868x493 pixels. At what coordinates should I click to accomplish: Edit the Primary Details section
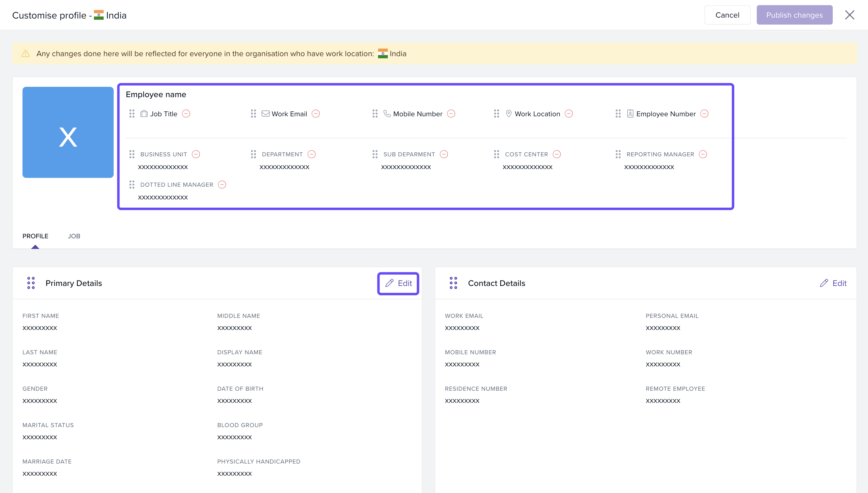click(x=398, y=284)
